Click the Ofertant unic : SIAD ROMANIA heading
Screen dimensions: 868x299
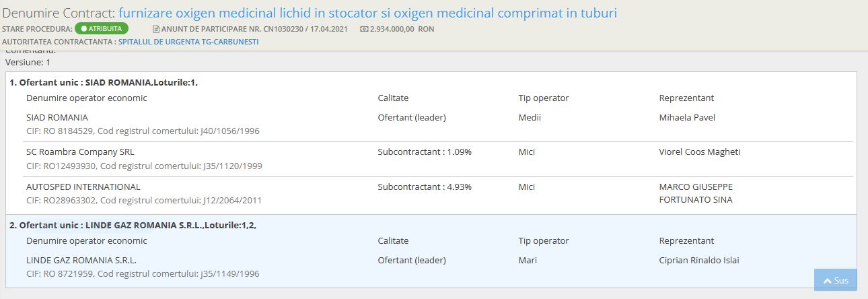tap(104, 82)
